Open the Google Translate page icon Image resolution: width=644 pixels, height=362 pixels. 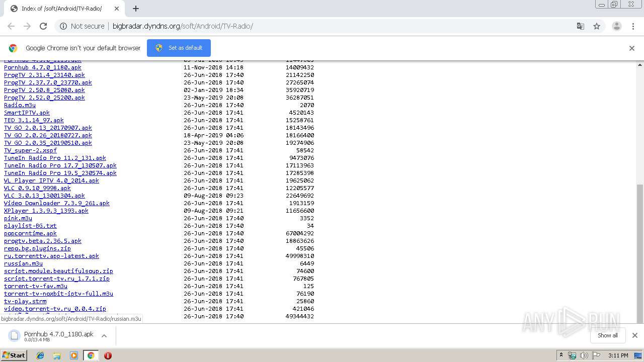point(580,26)
